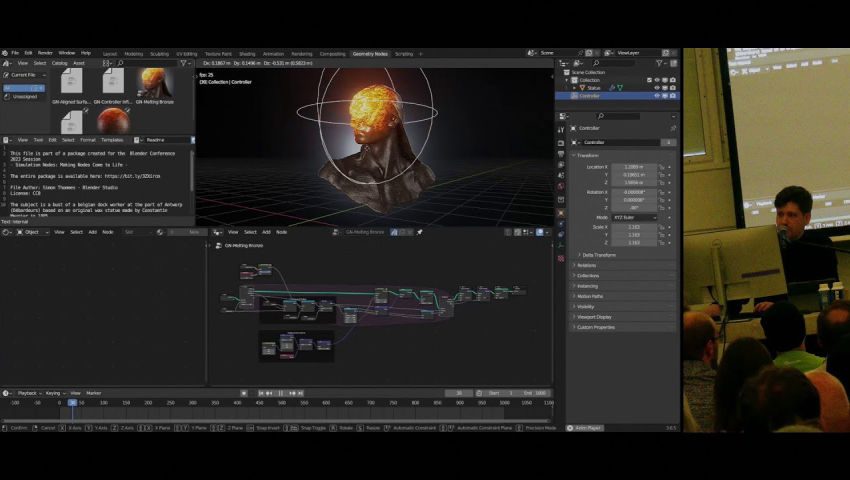Toggle Collection viewport visibility eye
This screenshot has width=850, height=480.
[657, 80]
